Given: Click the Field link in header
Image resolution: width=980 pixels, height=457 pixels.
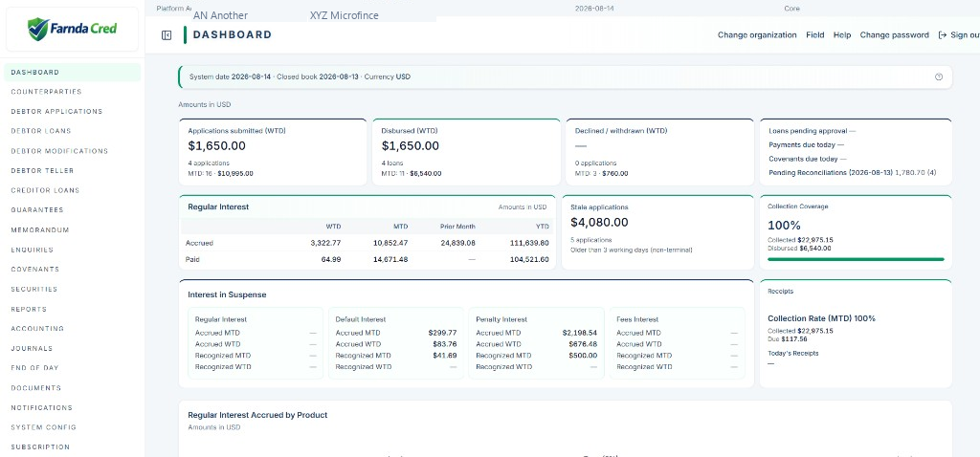Looking at the screenshot, I should click(815, 35).
